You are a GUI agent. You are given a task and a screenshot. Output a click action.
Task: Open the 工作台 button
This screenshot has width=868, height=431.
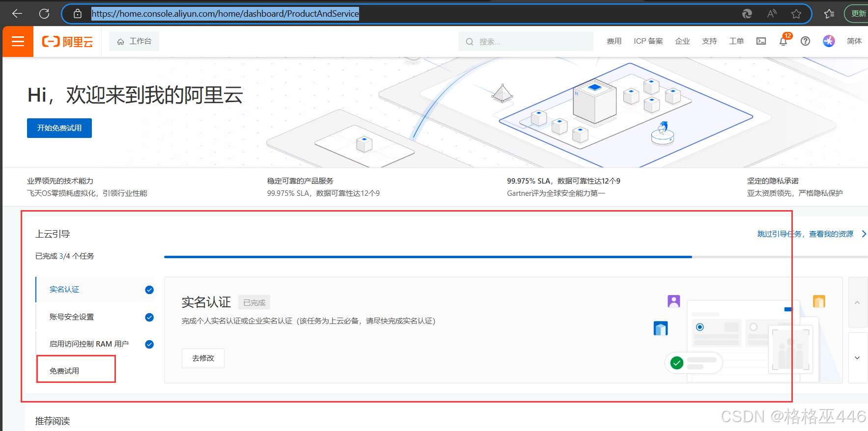coord(134,42)
